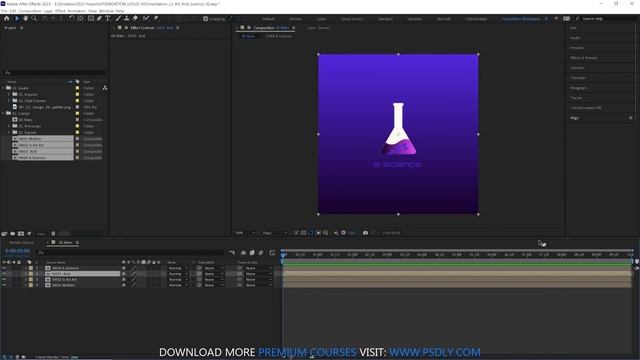Open blend Mode dropdown for SH04 A Science
The height and width of the screenshot is (360, 640).
[x=178, y=268]
